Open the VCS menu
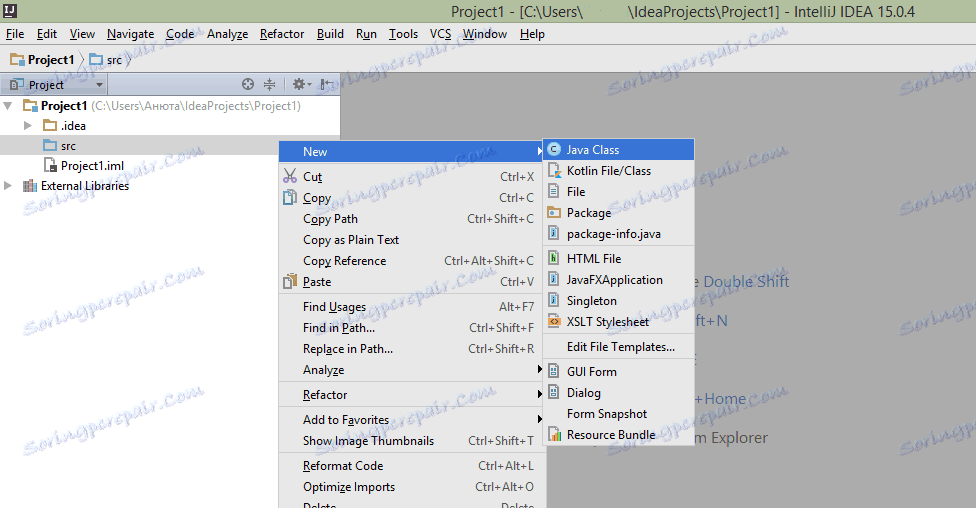 440,34
